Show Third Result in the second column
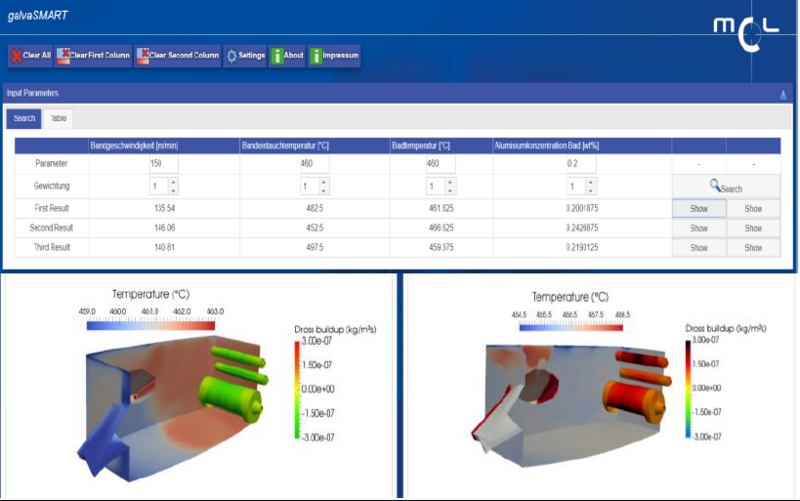This screenshot has height=501, width=800. (753, 247)
